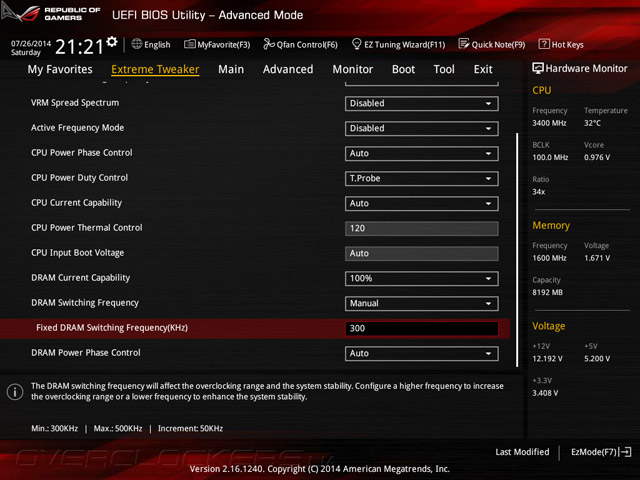Image resolution: width=640 pixels, height=480 pixels.
Task: Click the Capacity 8192 MB value
Action: pyautogui.click(x=547, y=292)
